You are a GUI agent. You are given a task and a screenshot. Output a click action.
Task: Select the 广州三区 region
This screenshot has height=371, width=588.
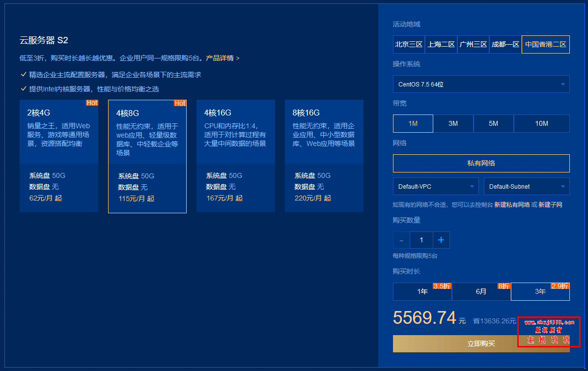pyautogui.click(x=473, y=45)
